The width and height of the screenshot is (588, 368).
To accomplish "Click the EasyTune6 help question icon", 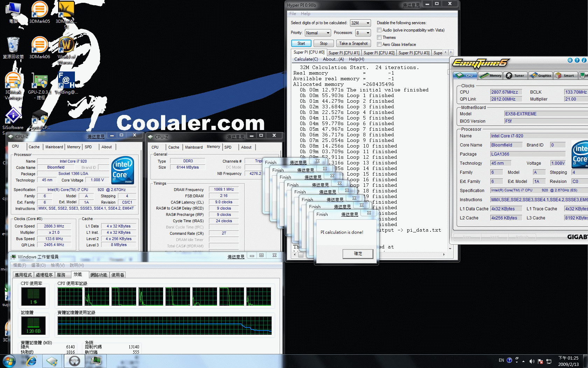I will click(577, 60).
